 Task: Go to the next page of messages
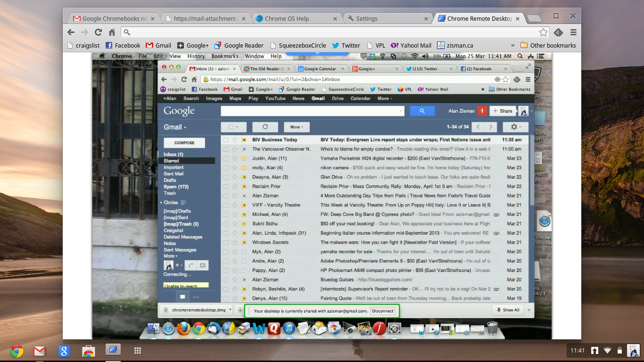[x=491, y=127]
